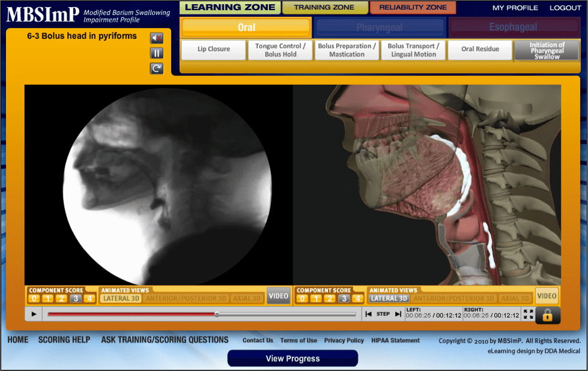Select component score 0 on right panel
588x371 pixels.
[302, 298]
